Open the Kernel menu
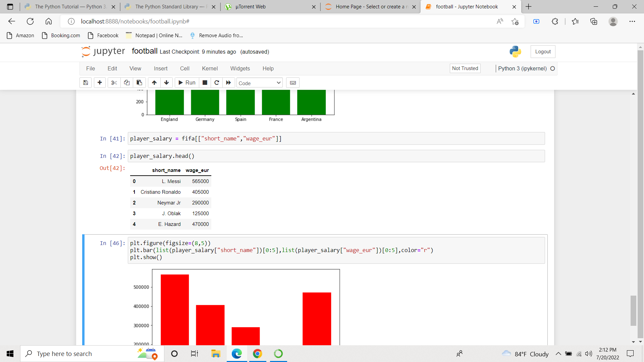The image size is (644, 362). click(210, 68)
